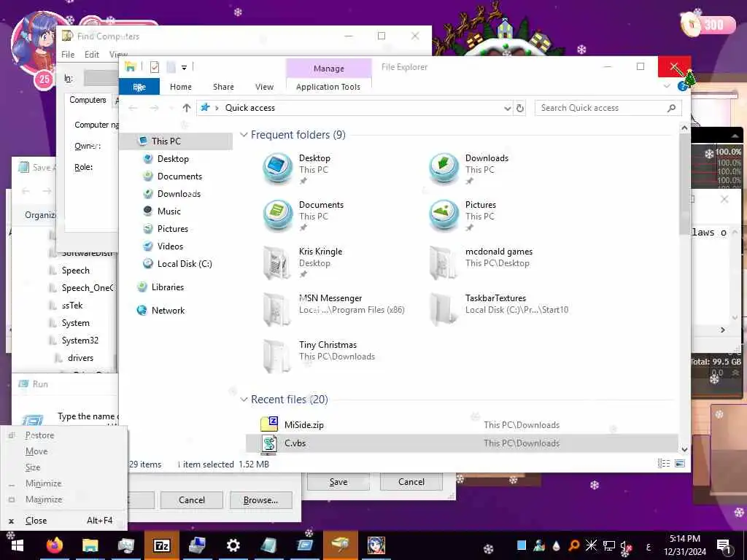Click Cancel button in the Run dialog
The width and height of the screenshot is (747, 560).
(x=192, y=500)
